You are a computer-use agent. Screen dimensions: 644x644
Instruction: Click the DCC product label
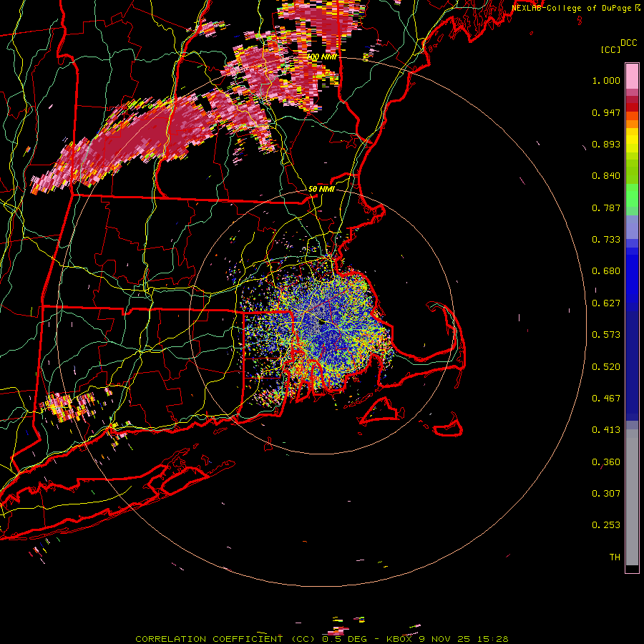click(628, 43)
